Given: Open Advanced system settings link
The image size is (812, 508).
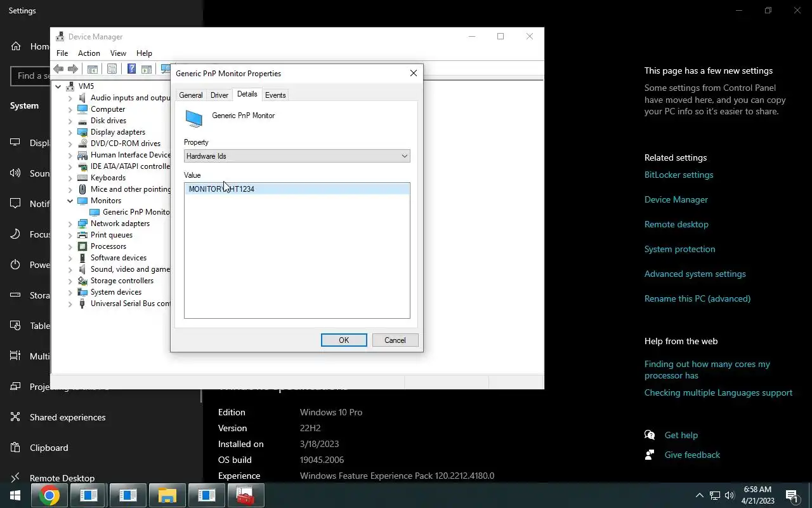Looking at the screenshot, I should [x=695, y=274].
